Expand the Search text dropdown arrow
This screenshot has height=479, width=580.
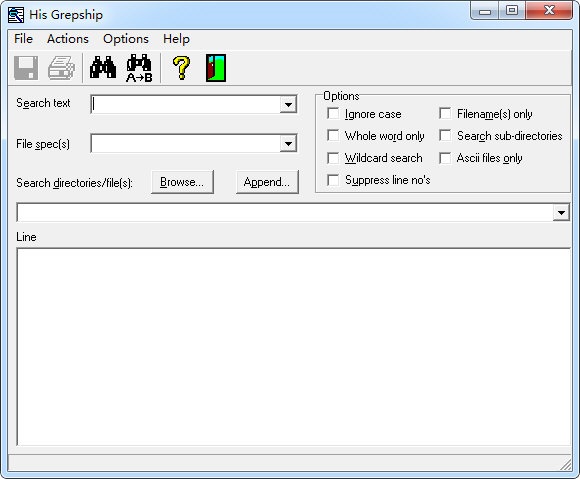tap(288, 105)
